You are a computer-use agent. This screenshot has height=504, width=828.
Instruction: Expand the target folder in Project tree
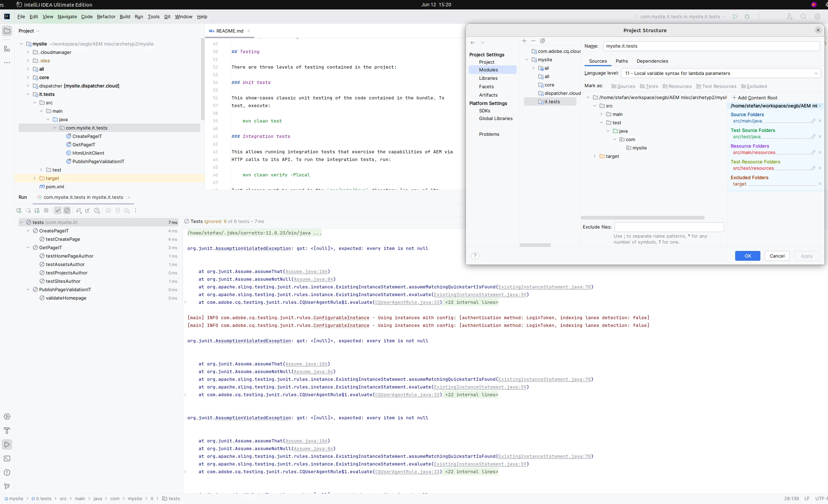pyautogui.click(x=34, y=178)
